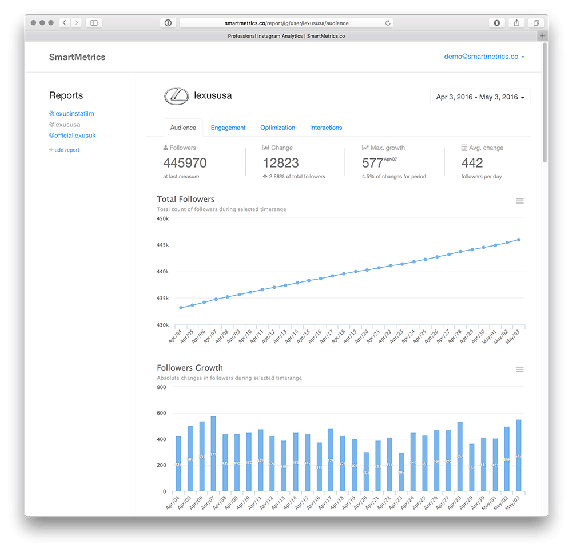The width and height of the screenshot is (572, 551).
Task: Click the last bar in Followers Growth chart
Action: click(x=518, y=455)
